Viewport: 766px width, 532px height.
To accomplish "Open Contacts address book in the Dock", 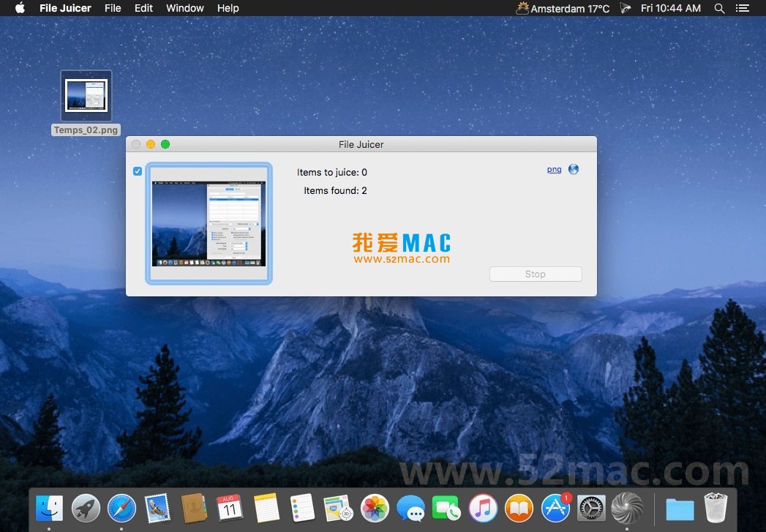I will coord(194,508).
